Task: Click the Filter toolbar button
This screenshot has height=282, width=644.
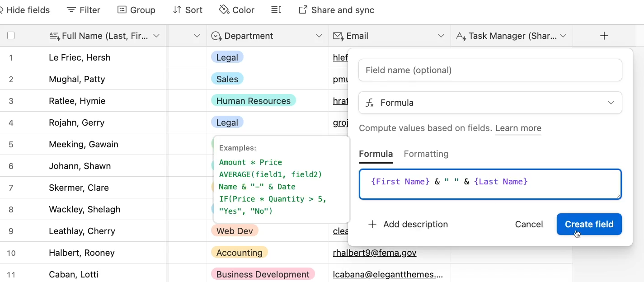Action: click(84, 10)
